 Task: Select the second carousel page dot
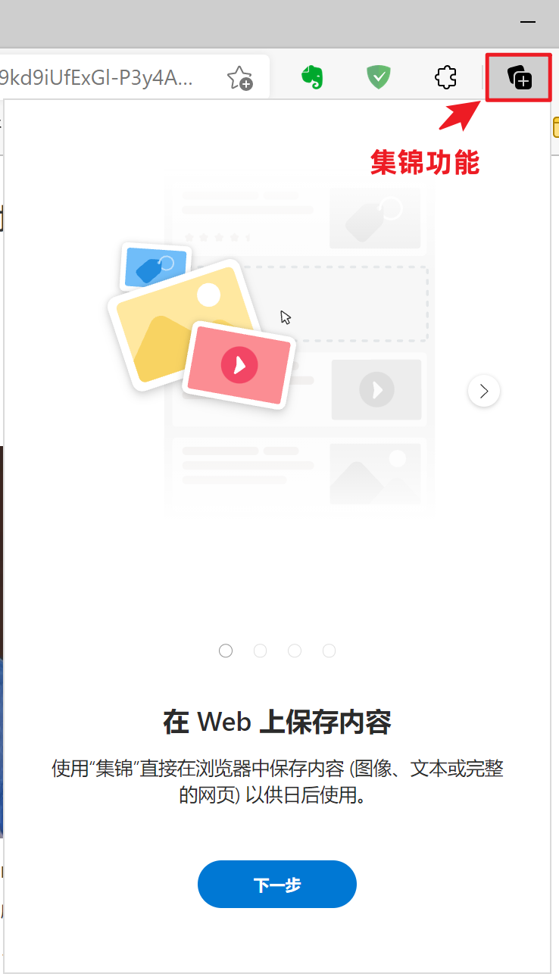click(x=260, y=651)
